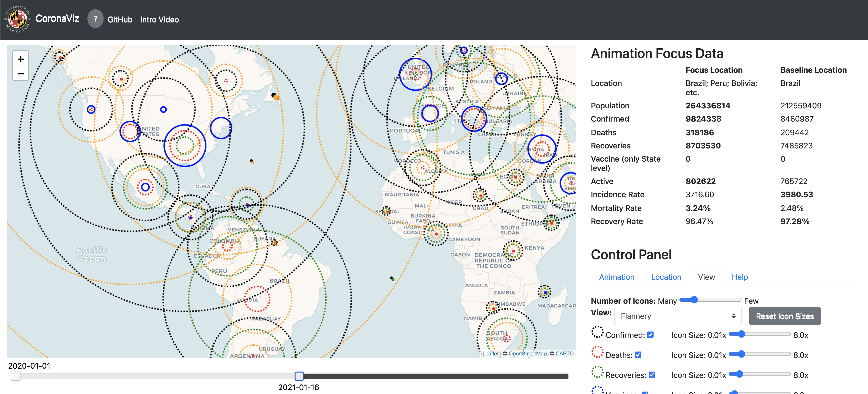The height and width of the screenshot is (394, 868).
Task: Click the red dotted Deaths legend icon
Action: [x=597, y=352]
